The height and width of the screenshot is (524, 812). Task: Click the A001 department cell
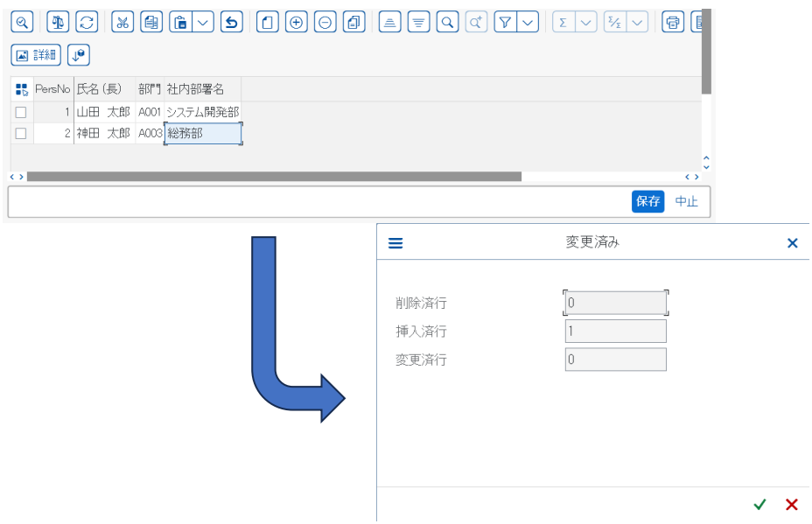pos(150,112)
